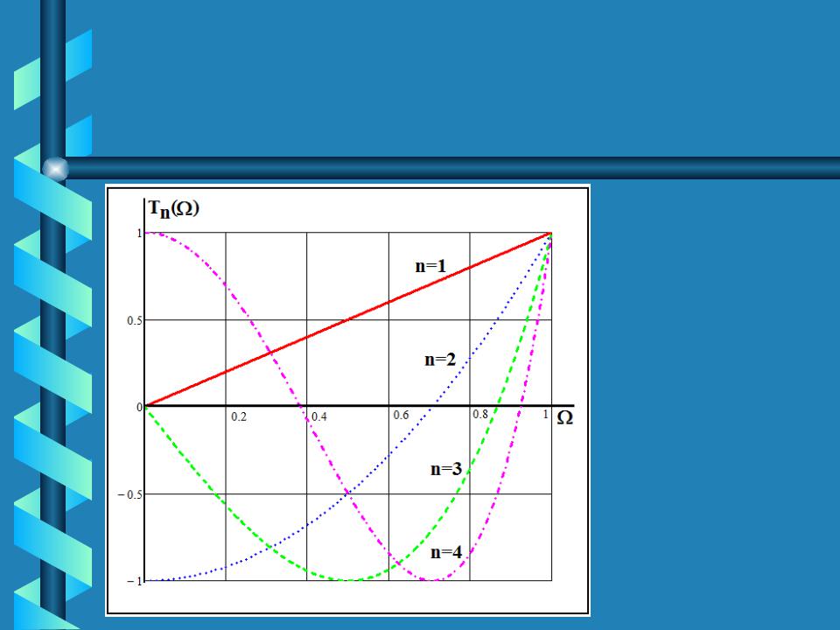Click the n=1 curve label
Screen dimensions: 840x630
point(430,266)
